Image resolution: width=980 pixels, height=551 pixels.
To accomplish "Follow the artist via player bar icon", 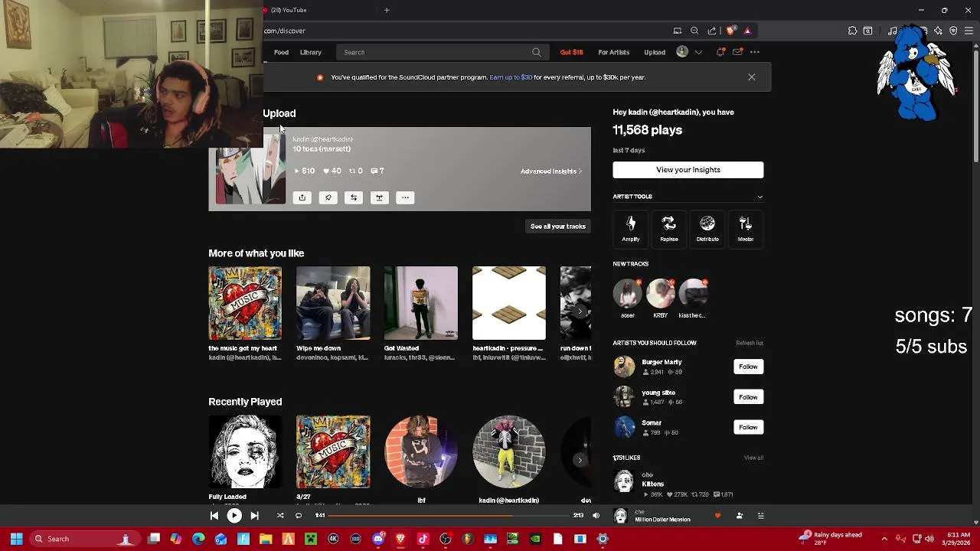I will (x=739, y=516).
